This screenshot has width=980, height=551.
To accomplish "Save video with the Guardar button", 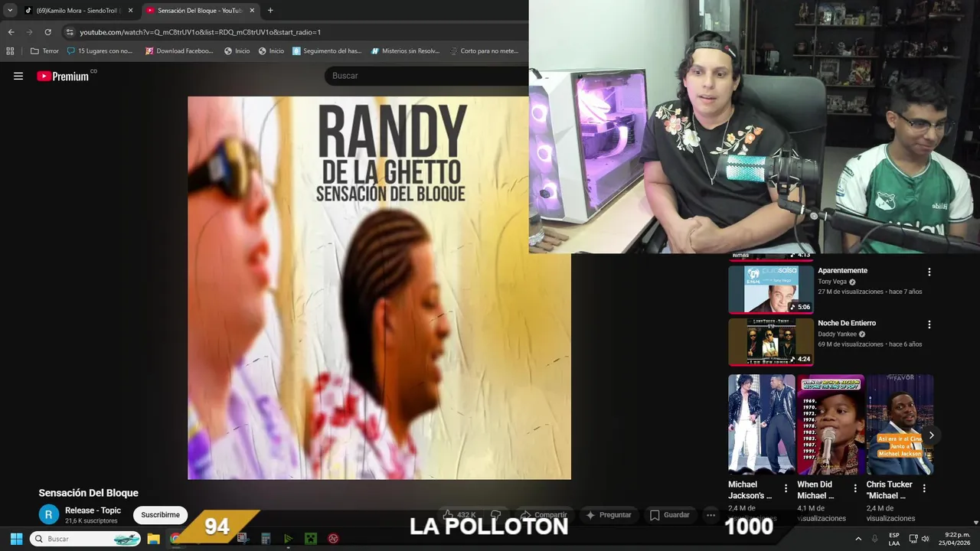I will click(x=670, y=515).
